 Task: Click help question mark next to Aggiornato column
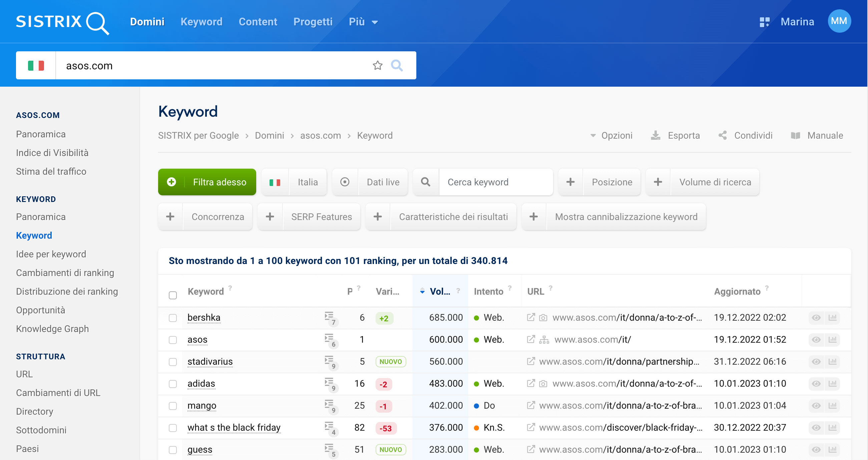point(767,288)
